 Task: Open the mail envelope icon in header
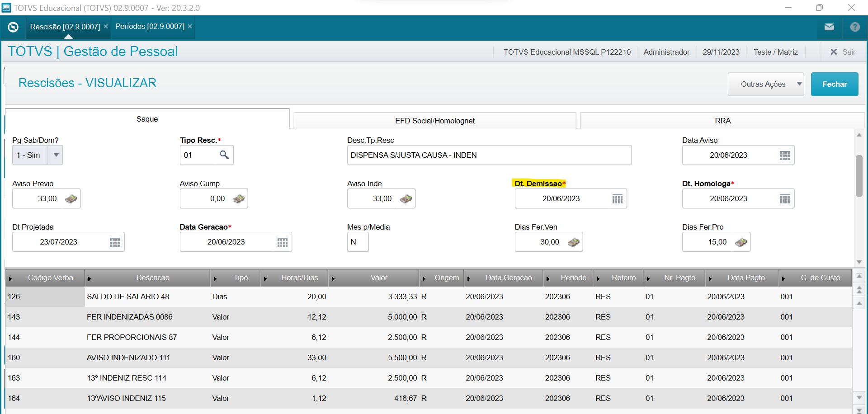tap(829, 27)
